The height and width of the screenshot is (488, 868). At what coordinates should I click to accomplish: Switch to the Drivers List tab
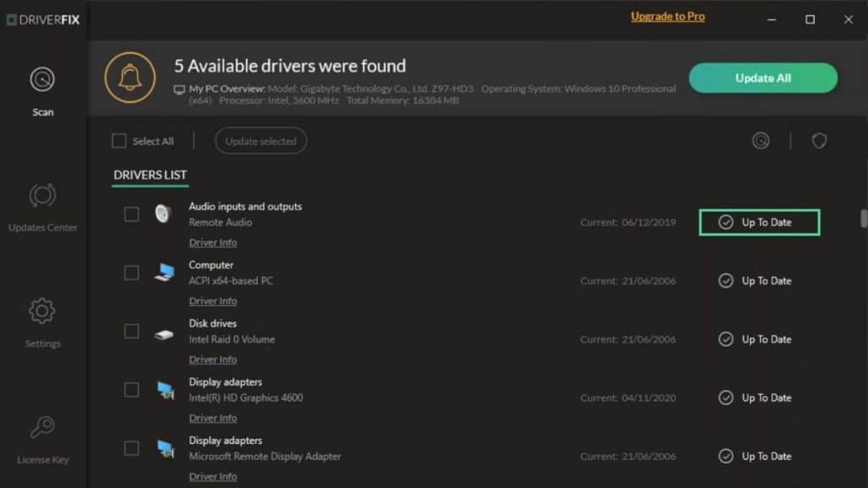click(149, 175)
